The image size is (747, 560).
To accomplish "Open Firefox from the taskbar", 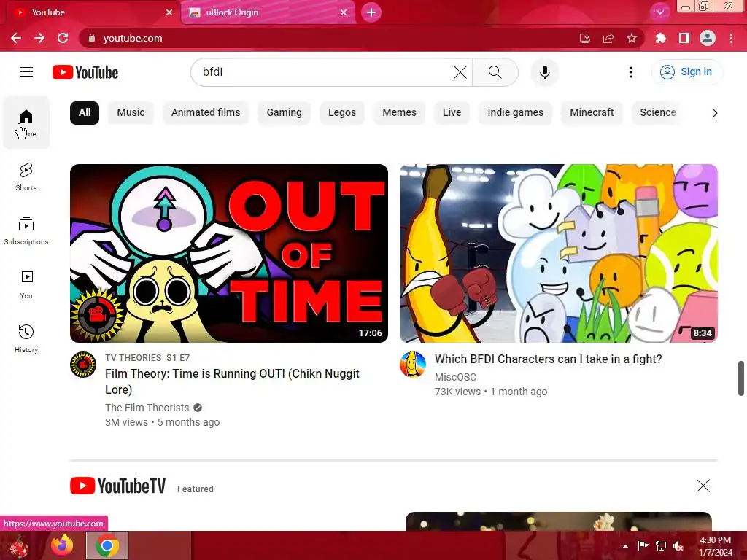I will pyautogui.click(x=63, y=545).
